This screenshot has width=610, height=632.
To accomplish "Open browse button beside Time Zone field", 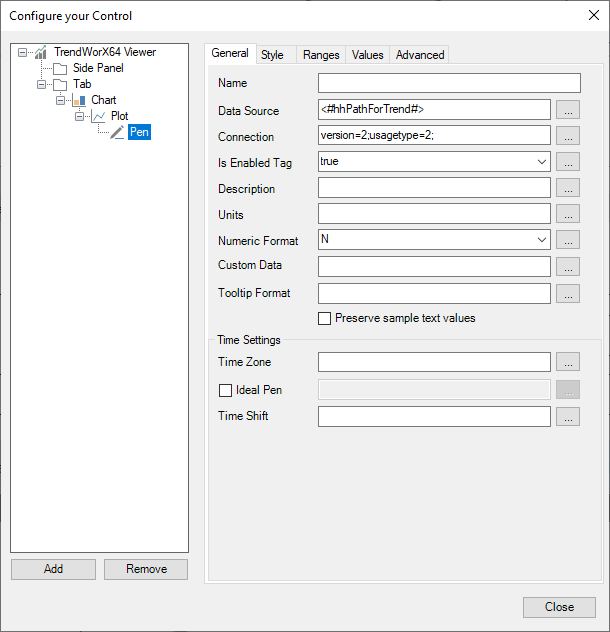I will point(568,362).
